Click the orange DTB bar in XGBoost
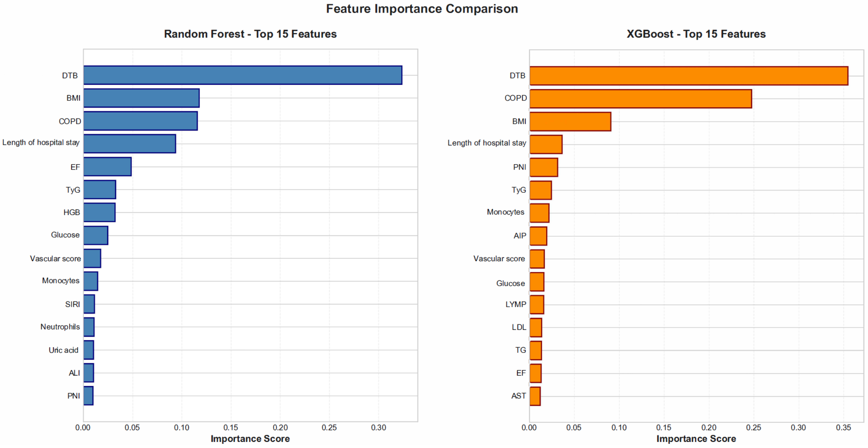This screenshot has width=868, height=448. [x=689, y=76]
